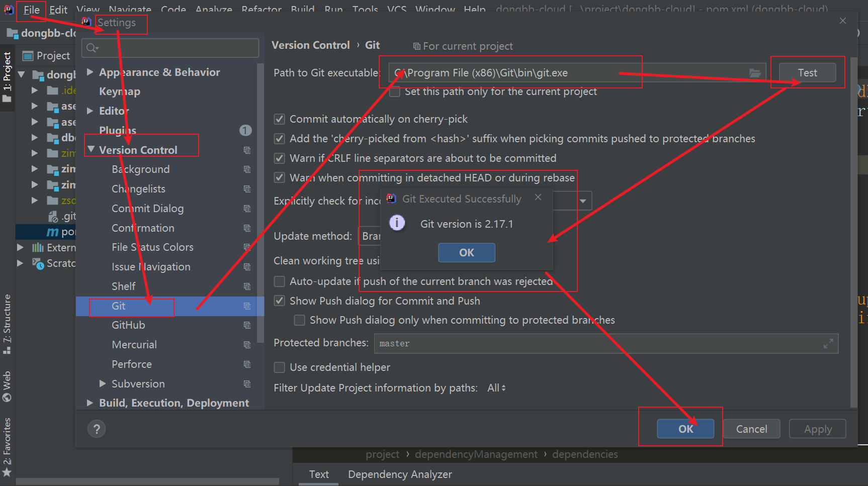Click the Project view icon

tap(29, 55)
